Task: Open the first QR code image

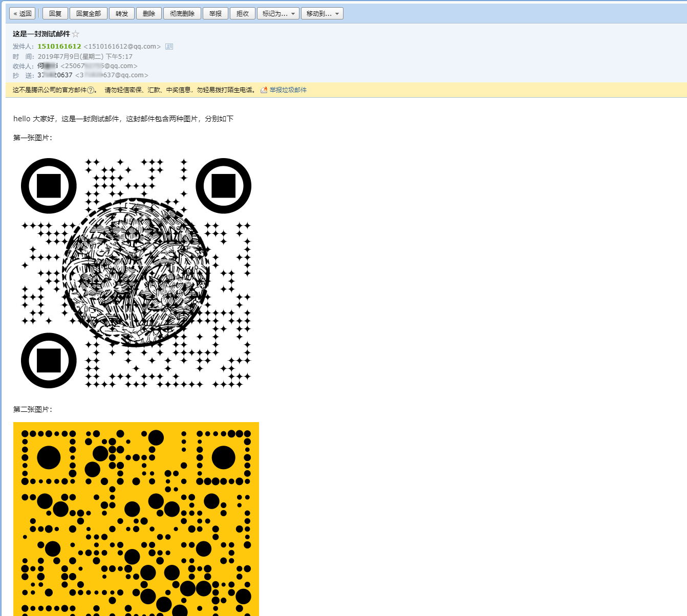Action: click(136, 273)
